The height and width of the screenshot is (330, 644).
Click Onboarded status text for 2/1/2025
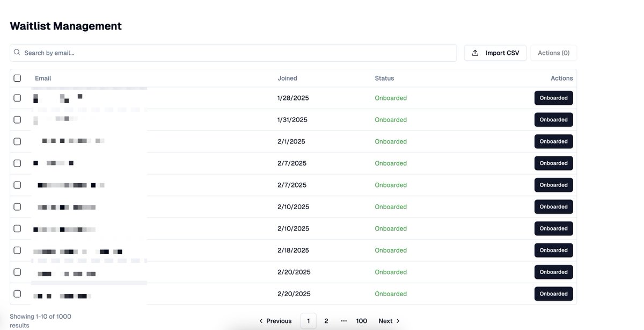[x=391, y=141]
